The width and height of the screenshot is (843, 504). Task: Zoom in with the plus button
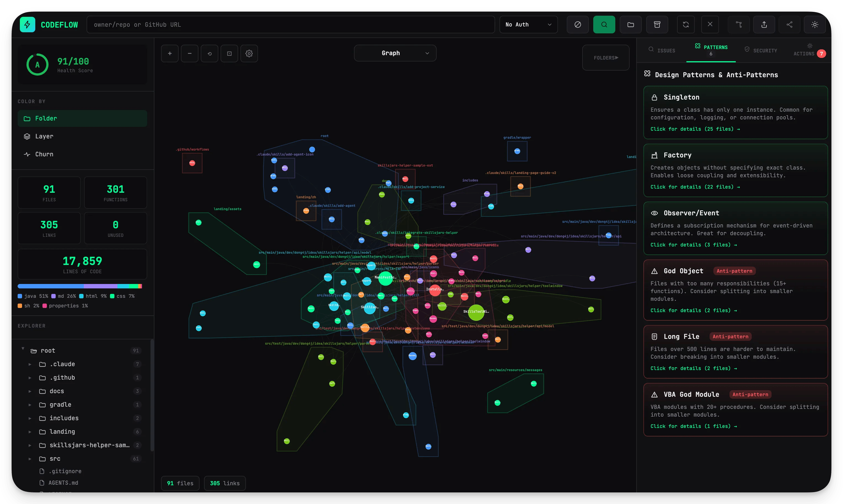coord(170,53)
